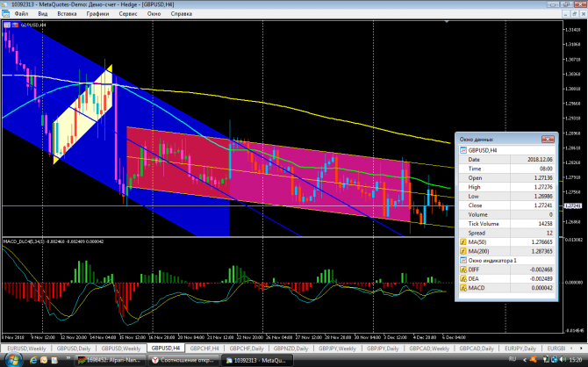588x367 pixels.
Task: Click the volume icon in system tray
Action: [x=563, y=360]
